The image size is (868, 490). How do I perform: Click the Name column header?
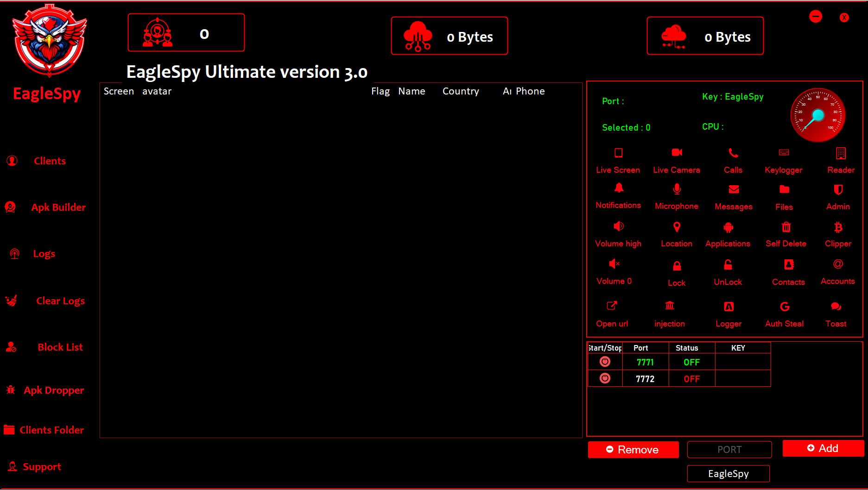click(x=412, y=91)
